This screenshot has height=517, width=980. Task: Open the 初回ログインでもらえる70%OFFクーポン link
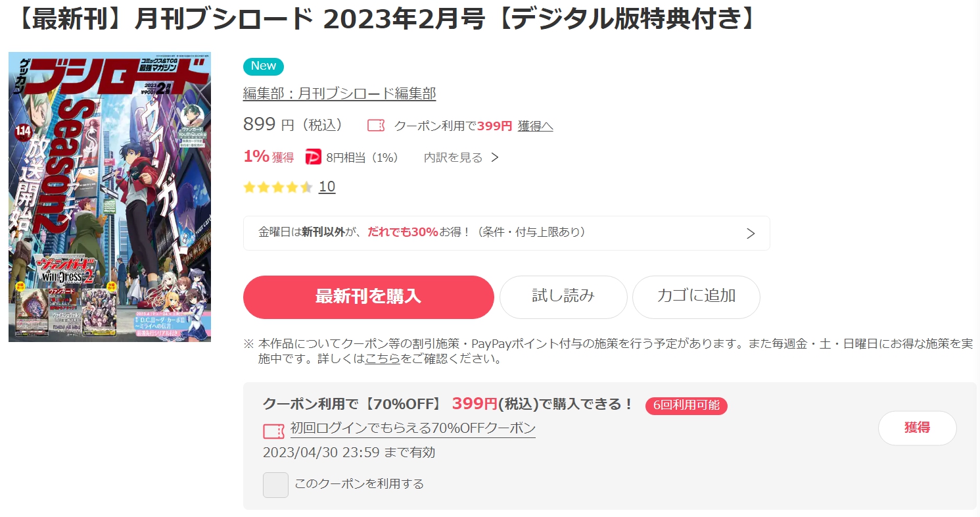point(413,429)
